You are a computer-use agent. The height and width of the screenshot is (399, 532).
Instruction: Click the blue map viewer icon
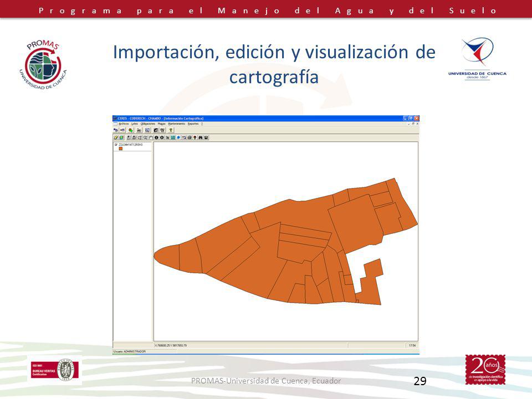[x=147, y=130]
